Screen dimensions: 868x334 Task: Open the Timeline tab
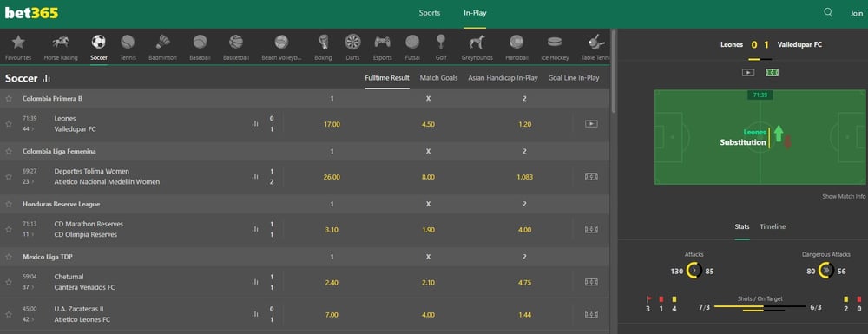(x=773, y=226)
